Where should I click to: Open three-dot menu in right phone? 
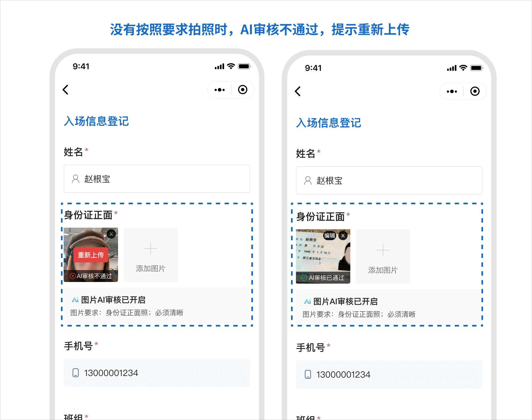[x=452, y=91]
